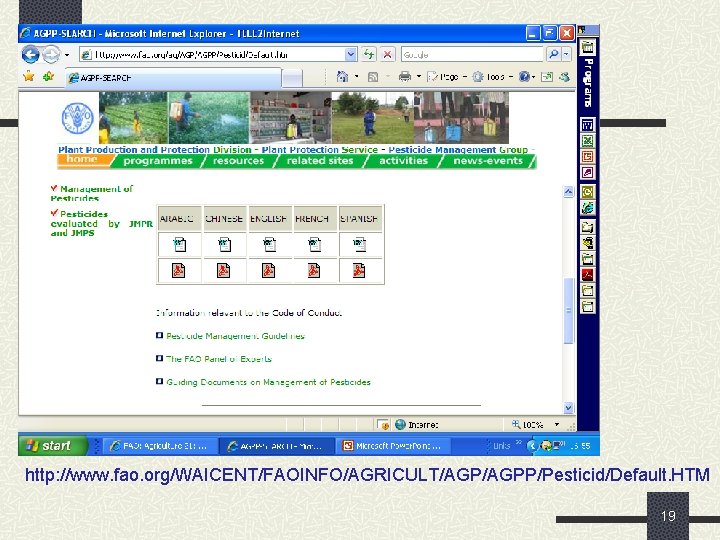Launch Excel from the Programs shortcut bar
Viewport: 720px width, 540px height.
[x=587, y=141]
